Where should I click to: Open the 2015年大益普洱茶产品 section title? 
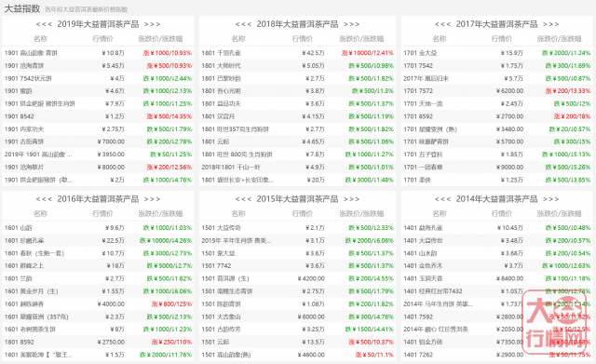297,199
